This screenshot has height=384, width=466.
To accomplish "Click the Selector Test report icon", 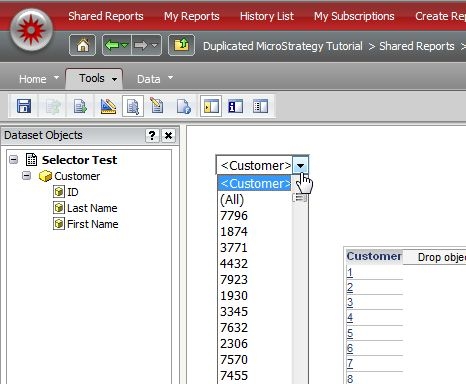I will (x=32, y=160).
